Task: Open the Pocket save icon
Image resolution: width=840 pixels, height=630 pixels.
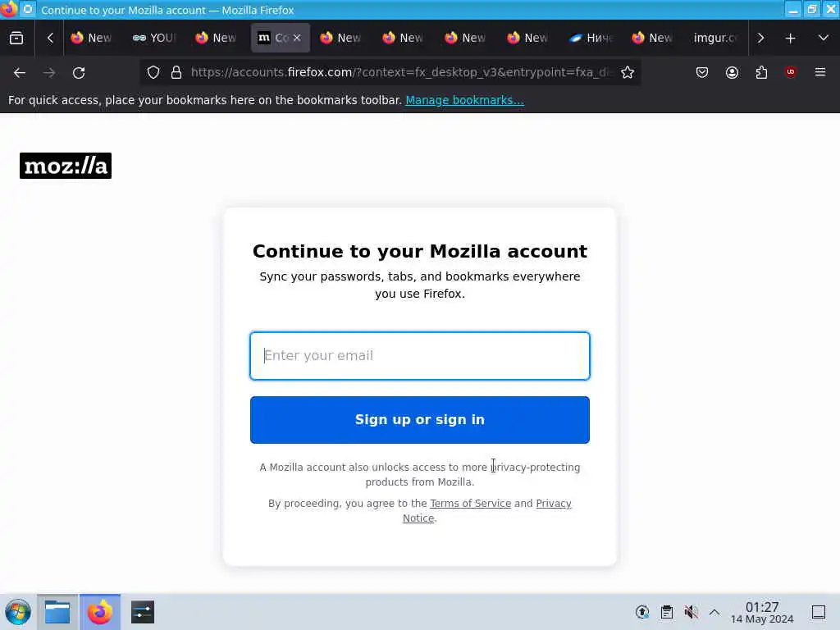Action: click(702, 72)
